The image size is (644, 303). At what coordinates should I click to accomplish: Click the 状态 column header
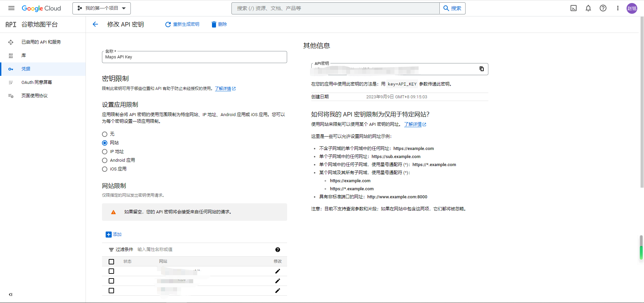[127, 261]
